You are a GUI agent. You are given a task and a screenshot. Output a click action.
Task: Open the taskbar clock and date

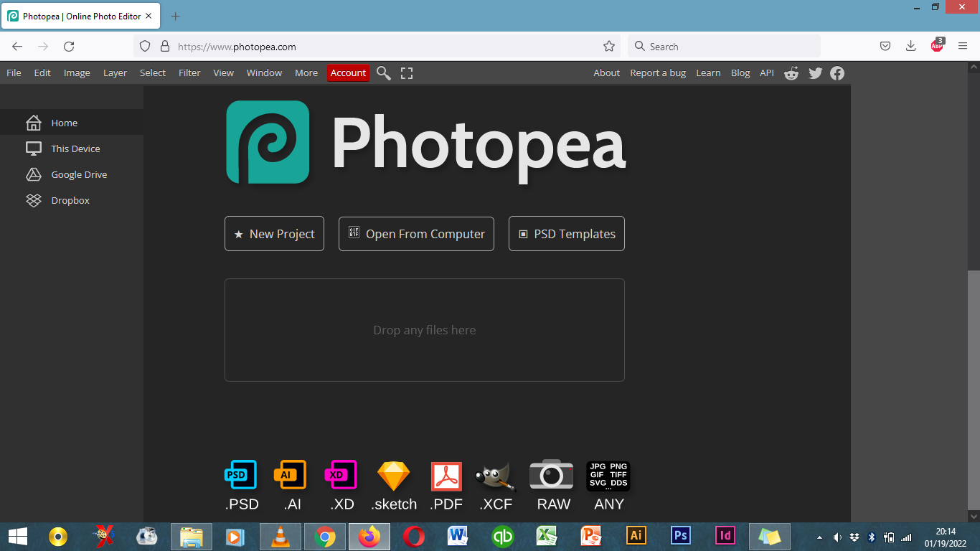946,537
